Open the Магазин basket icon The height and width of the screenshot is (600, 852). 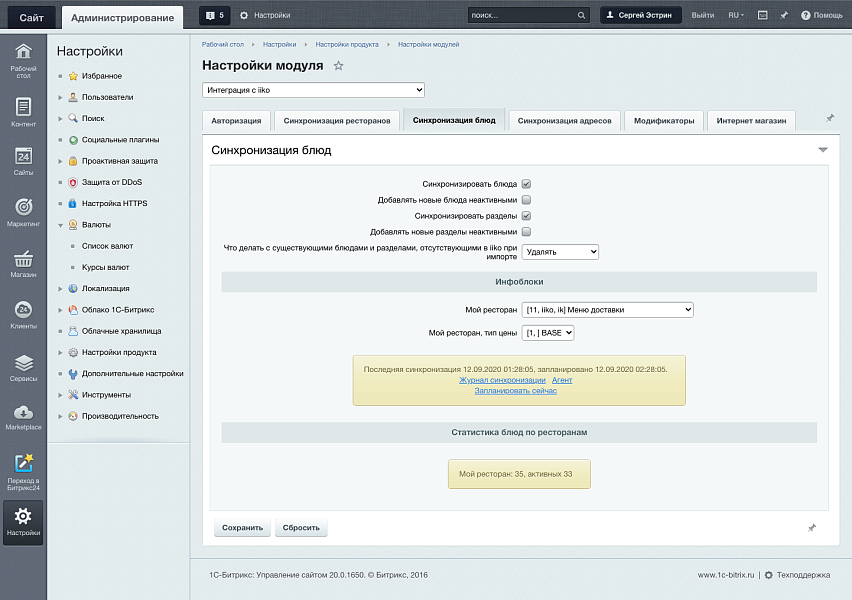pyautogui.click(x=23, y=260)
